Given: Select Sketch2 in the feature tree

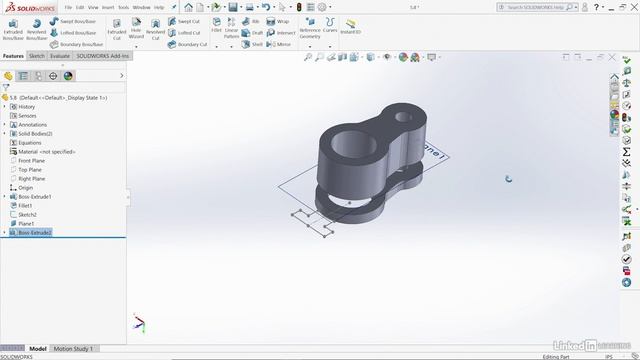Looking at the screenshot, I should [23, 214].
